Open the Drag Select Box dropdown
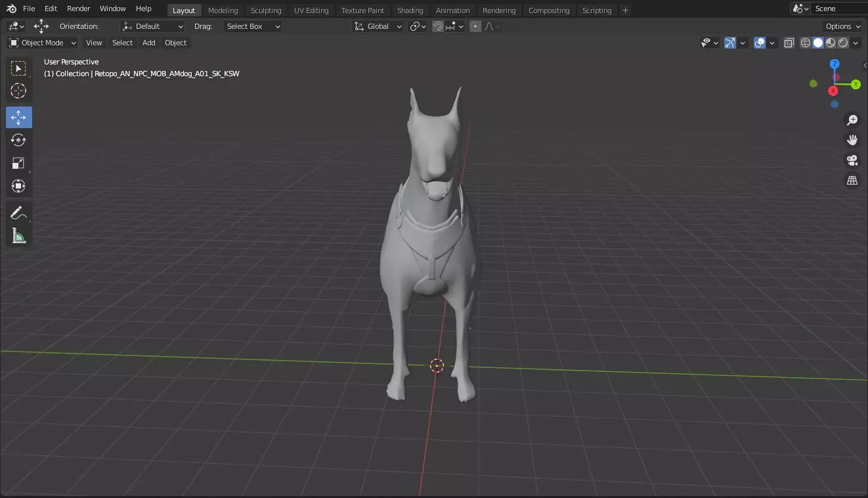Screen dimensions: 868x498 [x=253, y=26]
